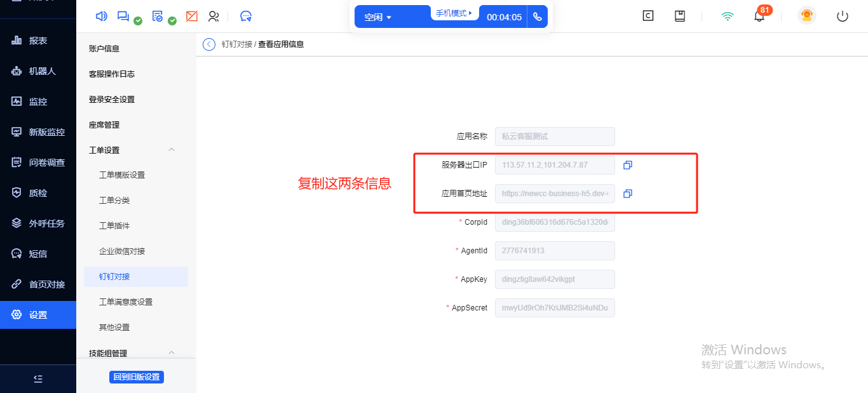Copy the 服务器出口IP value with the copy icon
The height and width of the screenshot is (393, 868).
(628, 165)
